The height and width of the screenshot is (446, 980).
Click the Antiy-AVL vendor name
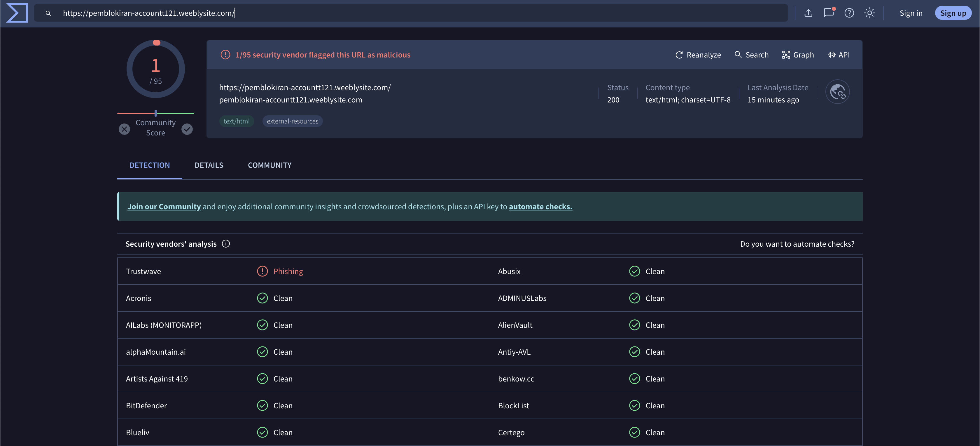(x=514, y=352)
